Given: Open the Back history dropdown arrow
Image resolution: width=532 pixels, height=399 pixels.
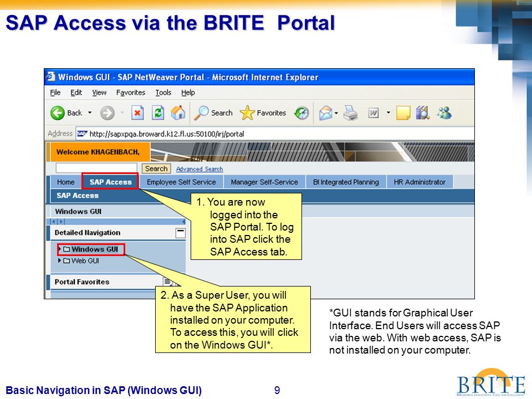Looking at the screenshot, I should 90,112.
